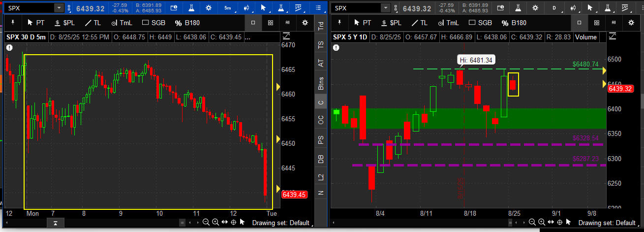Open left chart calendar alert icon
The image size is (644, 232).
[x=174, y=8]
